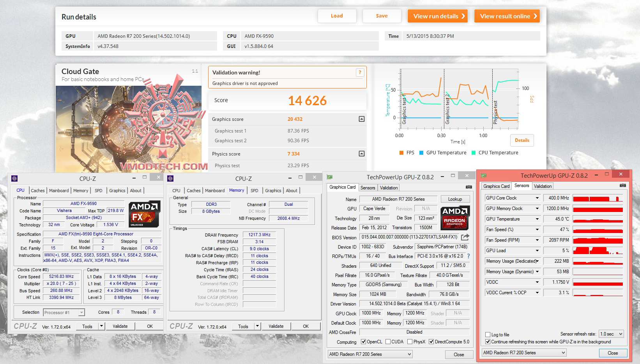Click title bar icon of GPU-Z Graphics Card window
Image resolution: width=640 pixels, height=364 pixels.
329,177
